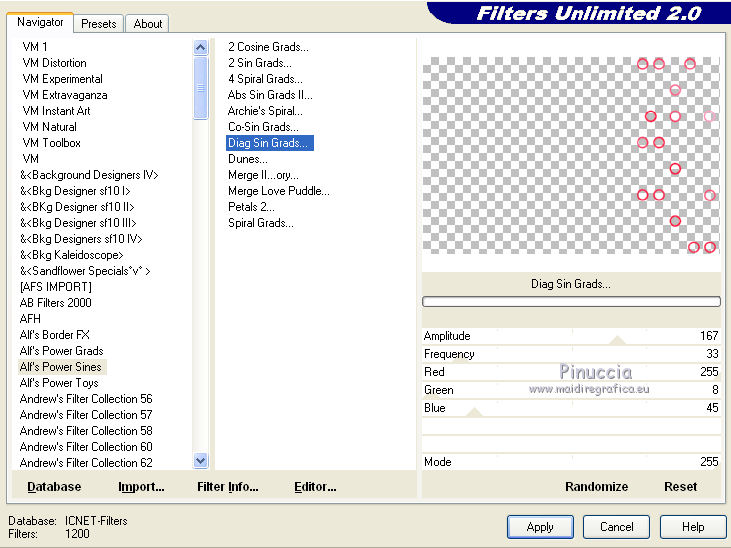Select BKg Designer sf10 II category

coord(77,207)
